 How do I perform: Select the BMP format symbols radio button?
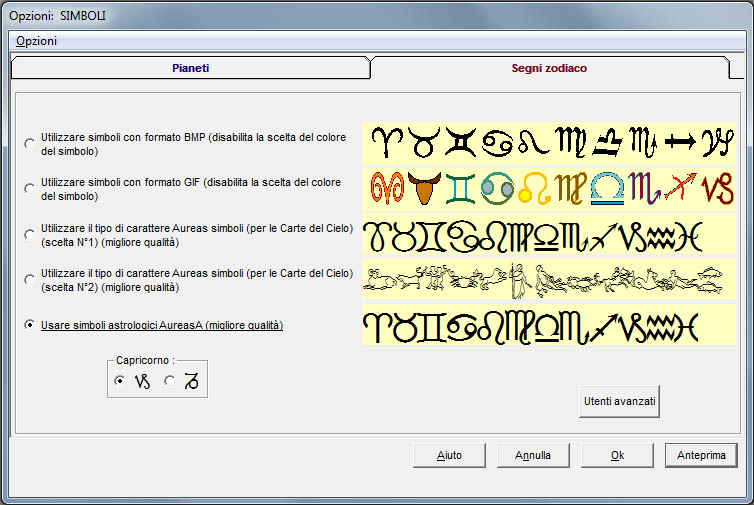(x=30, y=144)
